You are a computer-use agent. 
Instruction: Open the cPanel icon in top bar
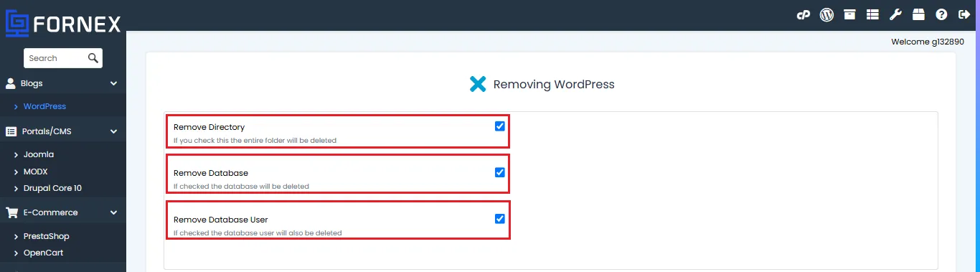[x=804, y=14]
